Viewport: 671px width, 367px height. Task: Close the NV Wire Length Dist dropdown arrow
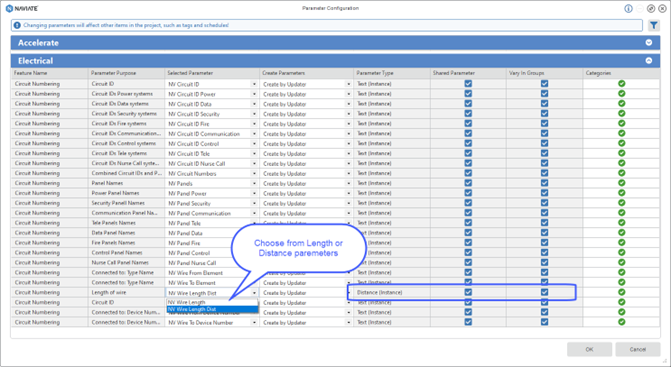[254, 293]
